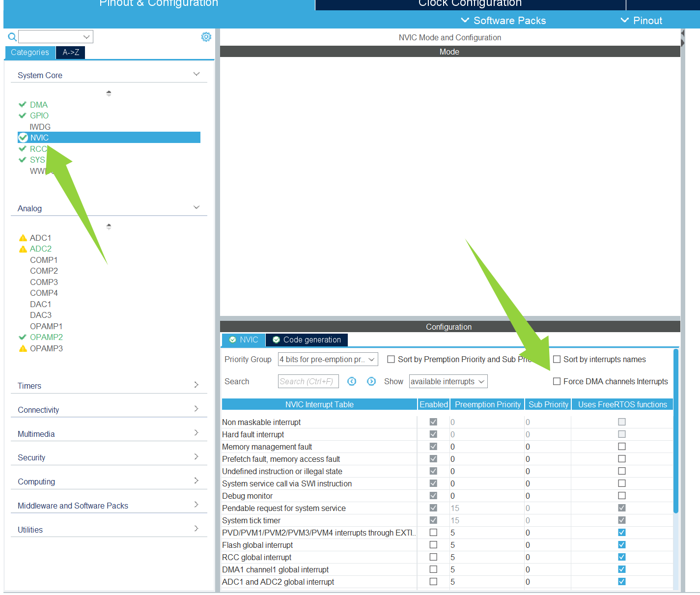Image resolution: width=700 pixels, height=595 pixels.
Task: Enable the Flash global interrupt checkbox
Action: pos(433,545)
